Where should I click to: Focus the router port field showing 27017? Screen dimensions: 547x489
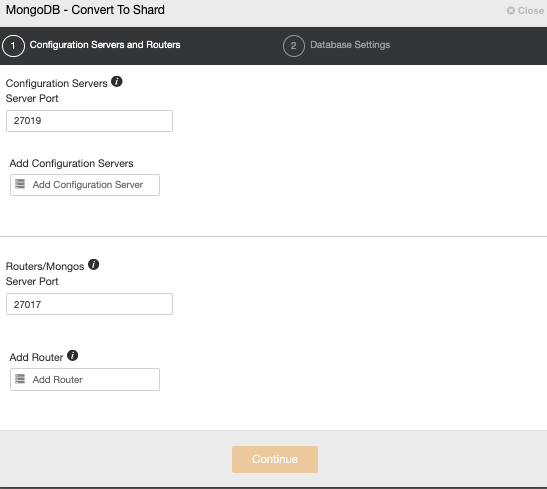pyautogui.click(x=89, y=304)
